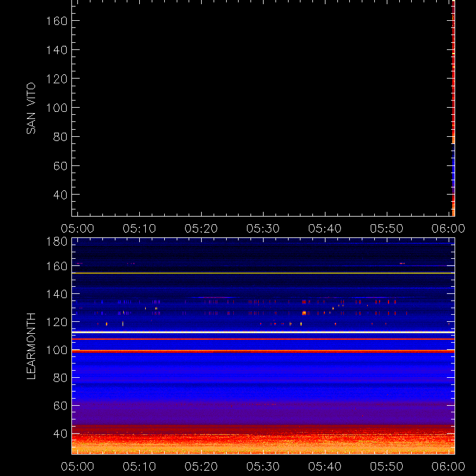
Task: Click the 80 label on LEARMONTH axis
Action: coord(60,378)
